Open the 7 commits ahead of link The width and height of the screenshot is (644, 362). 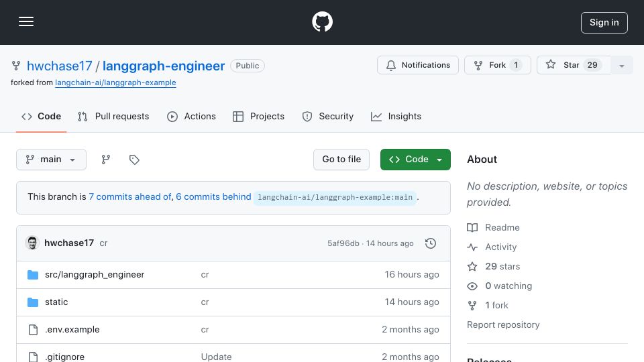click(x=129, y=196)
